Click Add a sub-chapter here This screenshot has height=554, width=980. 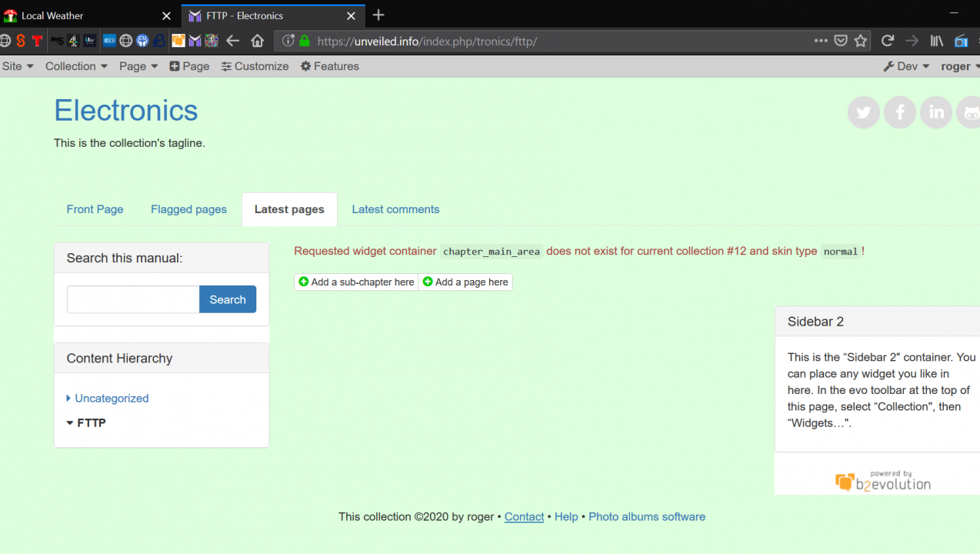(x=356, y=282)
